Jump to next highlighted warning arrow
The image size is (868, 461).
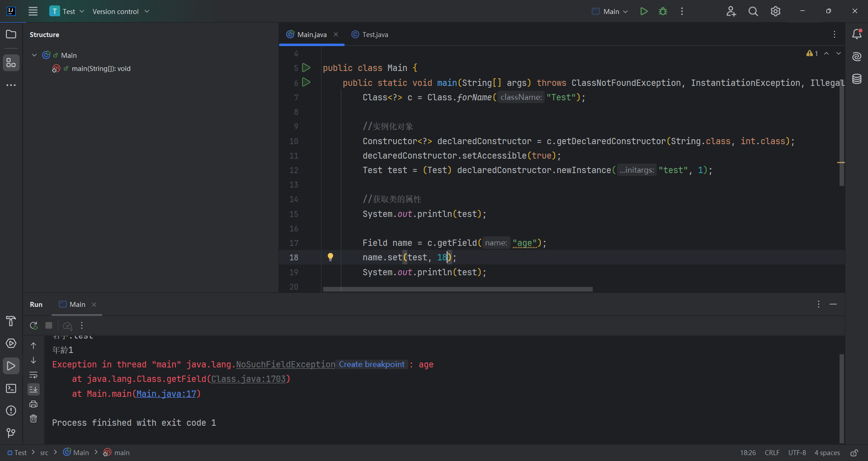pos(839,53)
